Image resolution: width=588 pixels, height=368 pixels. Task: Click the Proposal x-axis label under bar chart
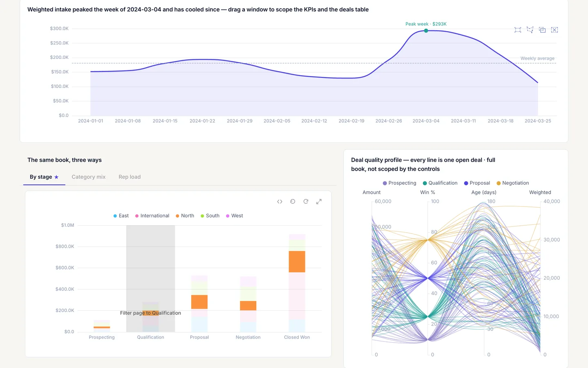[x=199, y=337]
